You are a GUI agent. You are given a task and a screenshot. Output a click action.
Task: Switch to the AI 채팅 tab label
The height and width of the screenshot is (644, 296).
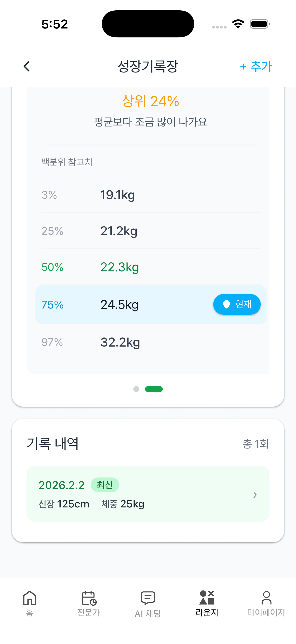click(x=148, y=613)
